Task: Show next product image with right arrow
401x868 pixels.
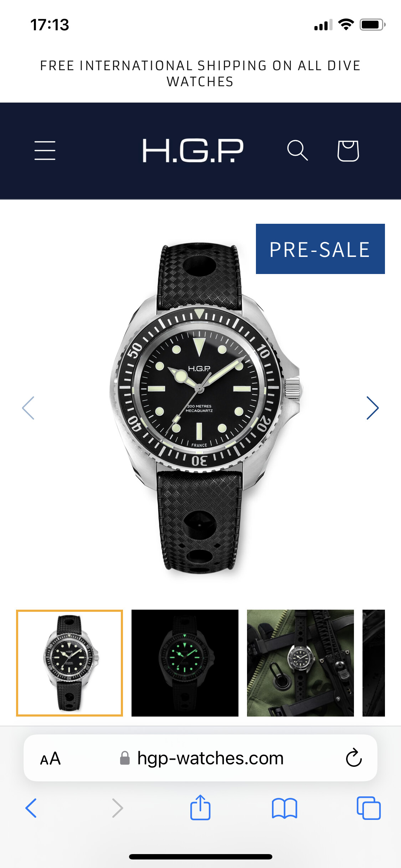Action: tap(372, 408)
